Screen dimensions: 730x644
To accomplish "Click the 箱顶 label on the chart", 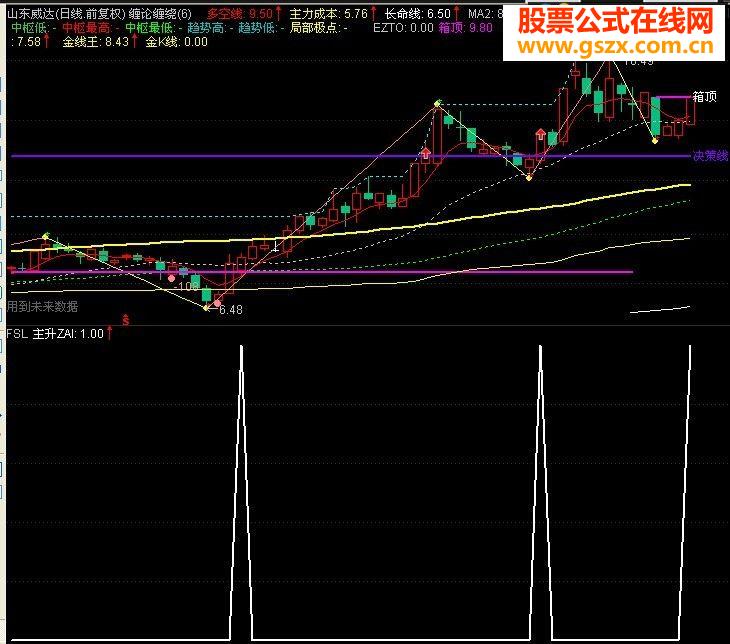I will click(x=704, y=97).
